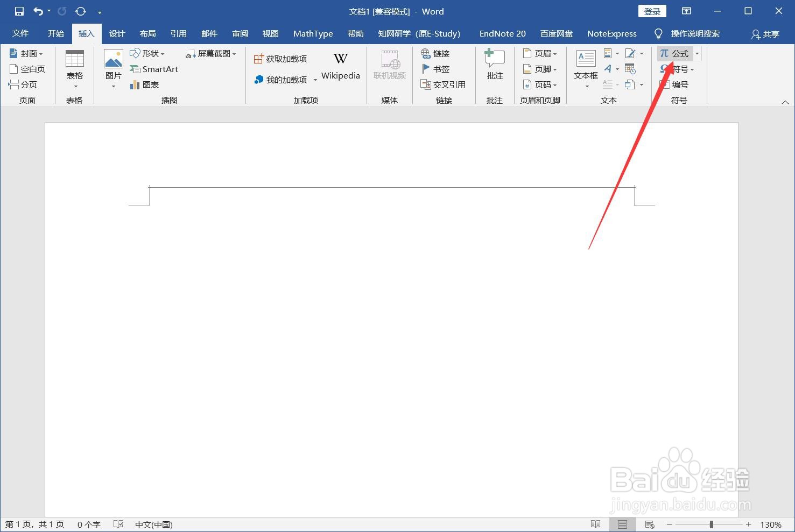
Task: Click the word count 0 个字
Action: point(89,524)
